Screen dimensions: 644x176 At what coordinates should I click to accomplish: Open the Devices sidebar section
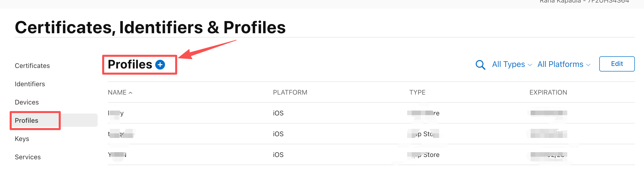[27, 102]
